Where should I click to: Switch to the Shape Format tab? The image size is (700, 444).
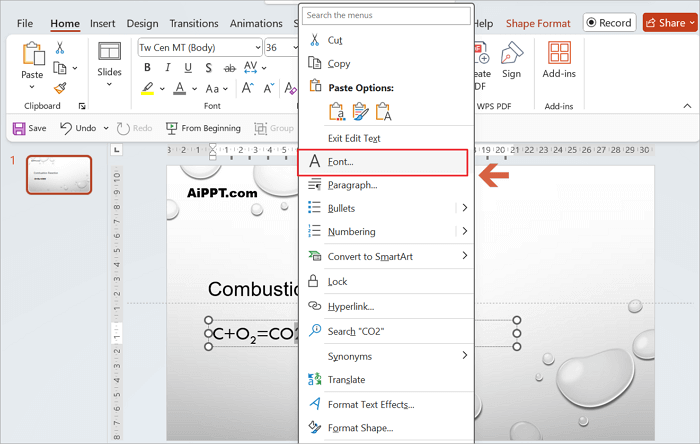click(x=538, y=23)
